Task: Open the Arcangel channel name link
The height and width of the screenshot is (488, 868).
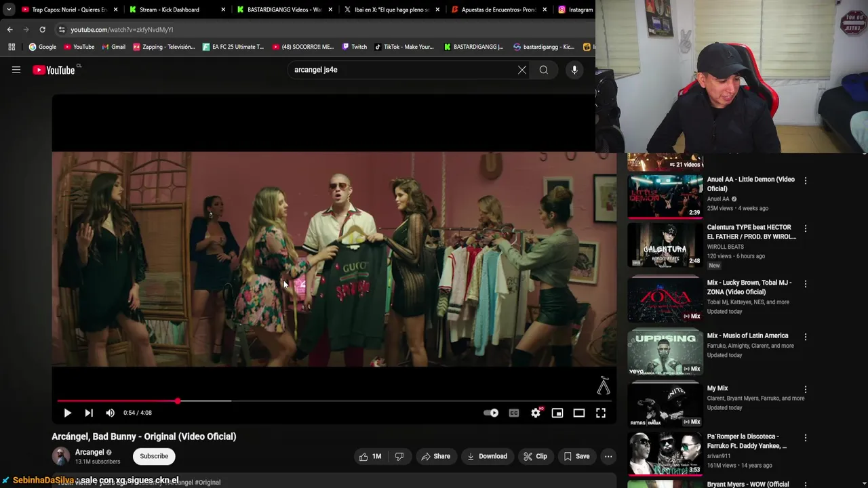Action: coord(90,452)
